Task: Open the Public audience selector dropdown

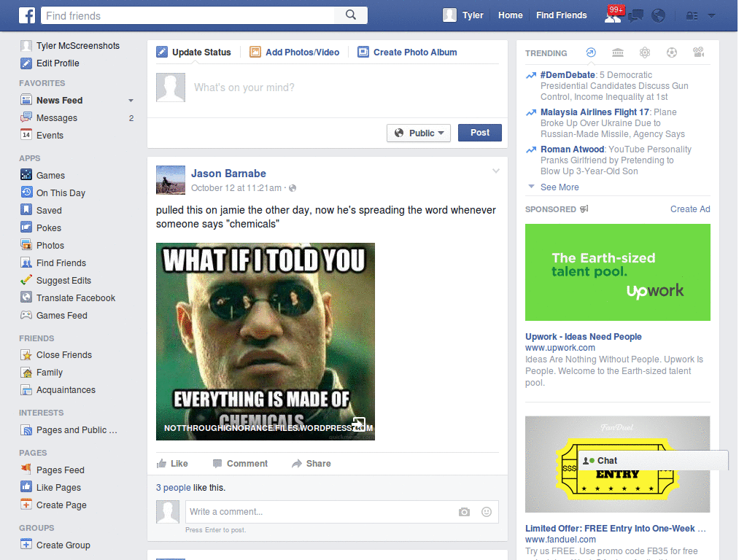Action: click(x=418, y=133)
